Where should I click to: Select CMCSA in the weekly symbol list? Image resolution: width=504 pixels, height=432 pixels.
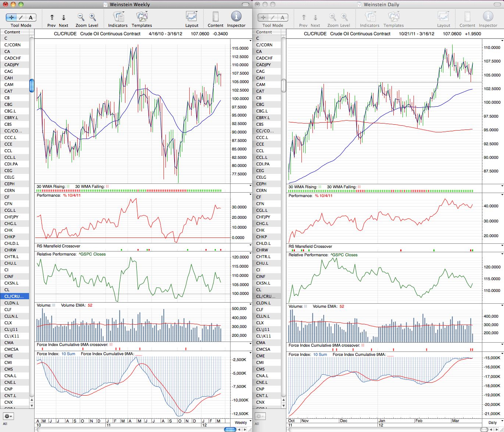point(15,349)
